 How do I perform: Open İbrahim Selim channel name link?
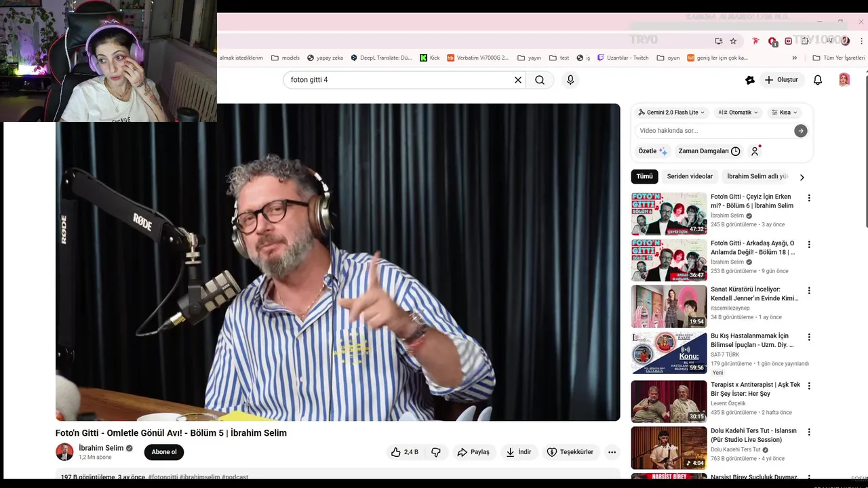(101, 448)
